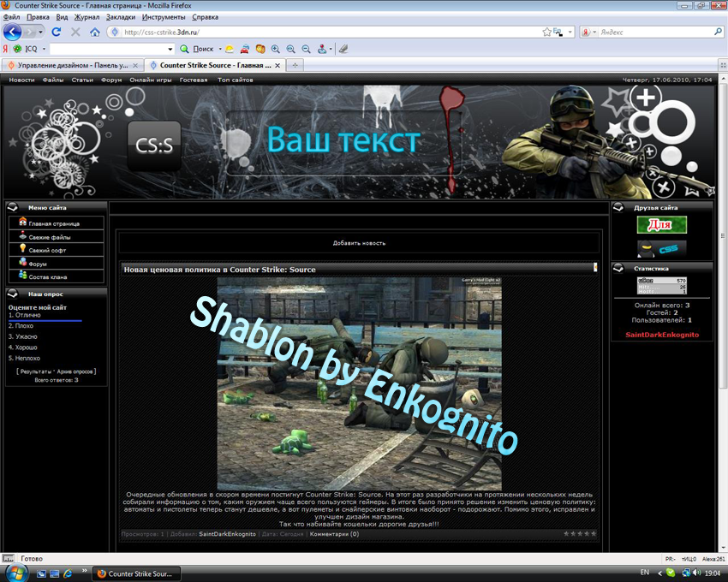Click SaintDarkEnkognito in statistics block

pos(662,335)
